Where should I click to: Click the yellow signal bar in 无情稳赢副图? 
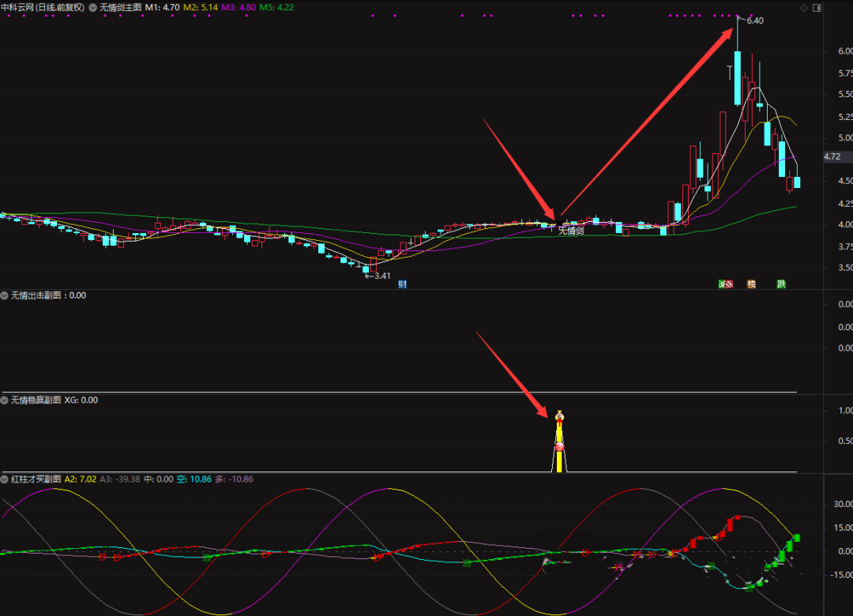point(559,454)
